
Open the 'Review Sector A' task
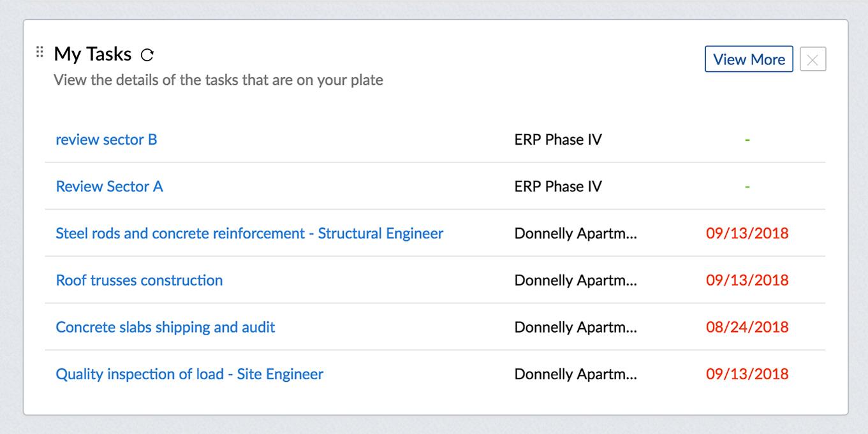tap(110, 187)
